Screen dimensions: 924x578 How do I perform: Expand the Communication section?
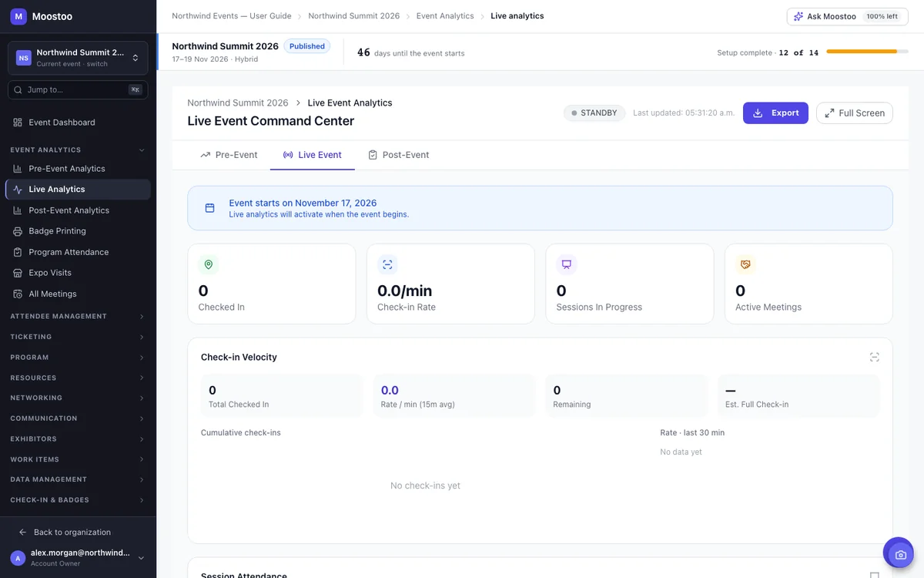78,418
